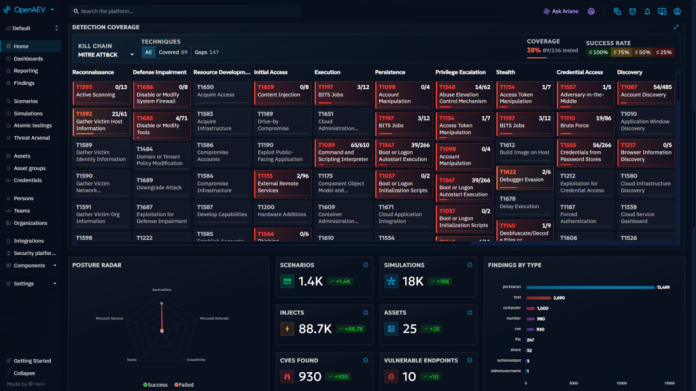Click the Injects widget info icon
Viewport: 696px width, 391px height.
365,313
